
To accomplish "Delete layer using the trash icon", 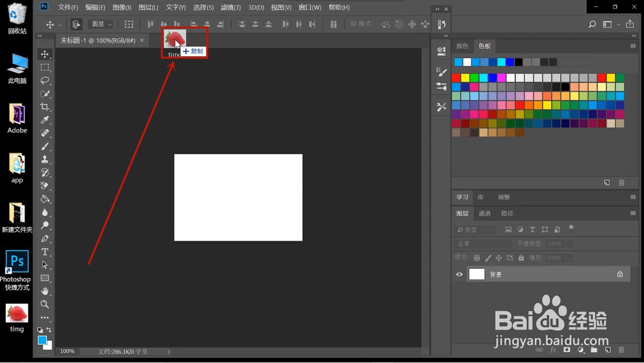I will [621, 350].
